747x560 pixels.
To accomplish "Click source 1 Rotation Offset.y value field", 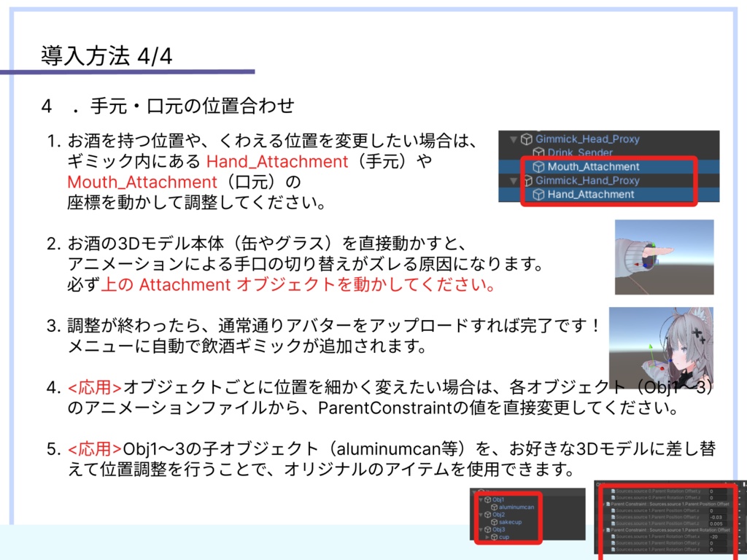I will (718, 542).
